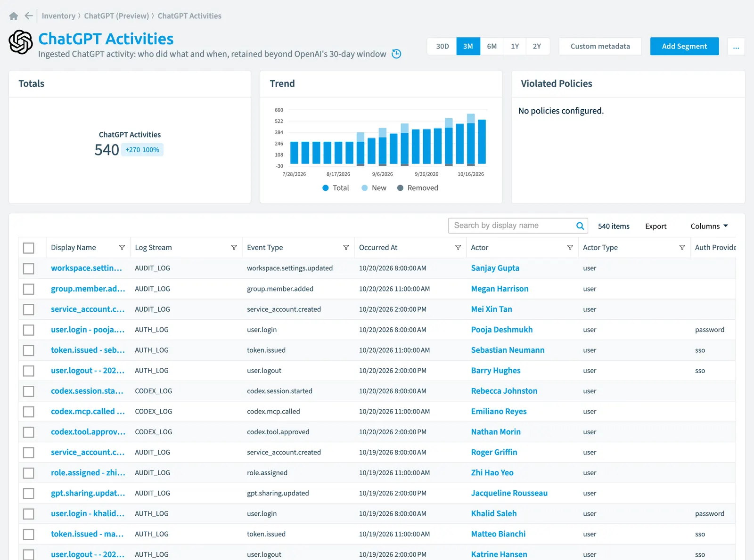Toggle the Removed legend marker
This screenshot has height=560, width=754.
[401, 188]
